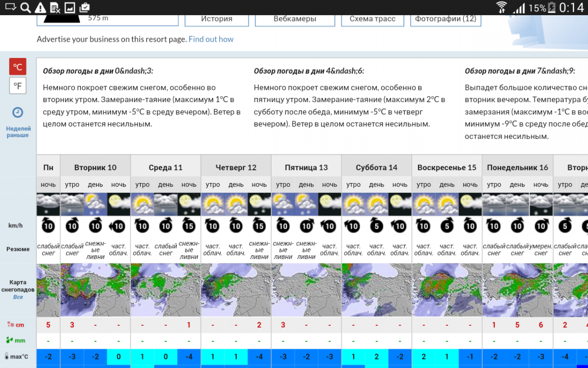Tap the 'Резюме' row label
Screen dimensions: 588x368
pos(18,249)
